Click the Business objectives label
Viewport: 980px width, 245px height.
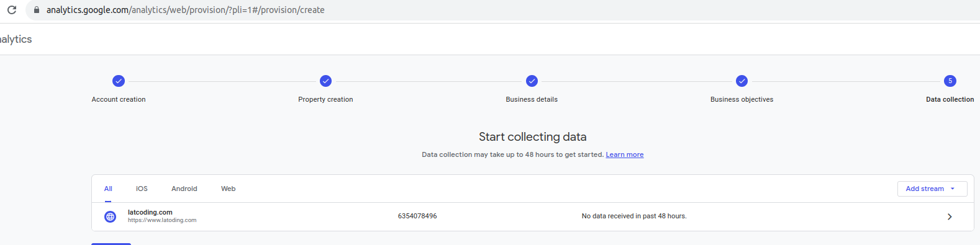[x=742, y=99]
